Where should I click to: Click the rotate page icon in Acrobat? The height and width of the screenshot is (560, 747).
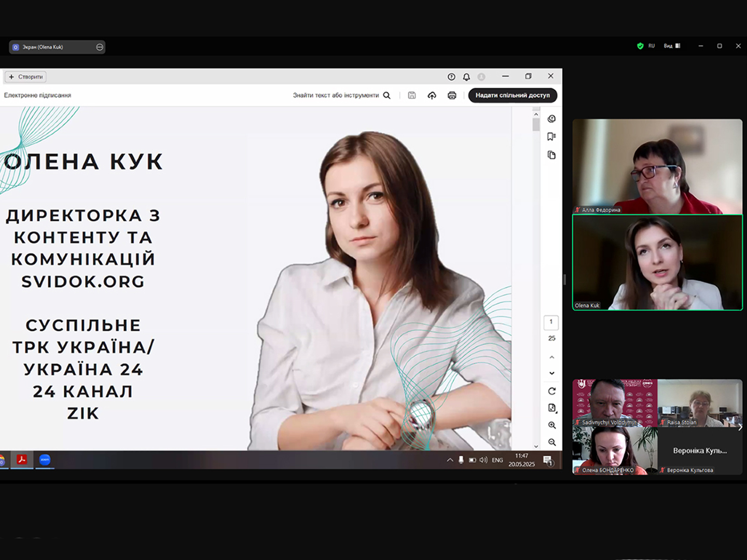click(552, 391)
